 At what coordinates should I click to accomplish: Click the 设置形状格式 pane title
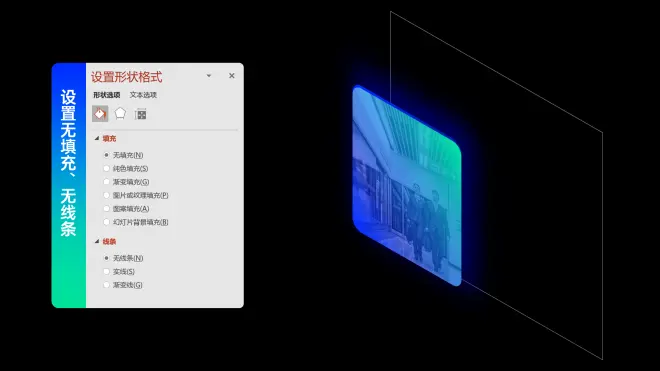[127, 77]
